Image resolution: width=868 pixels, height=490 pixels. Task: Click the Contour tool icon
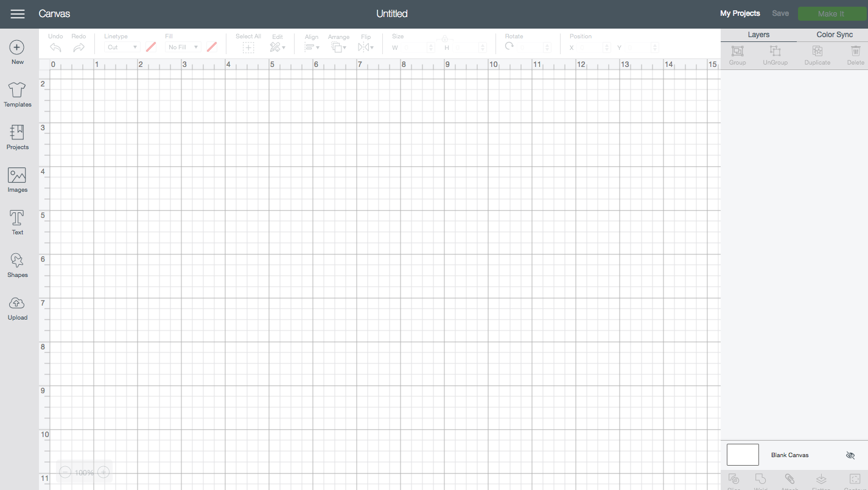point(855,479)
